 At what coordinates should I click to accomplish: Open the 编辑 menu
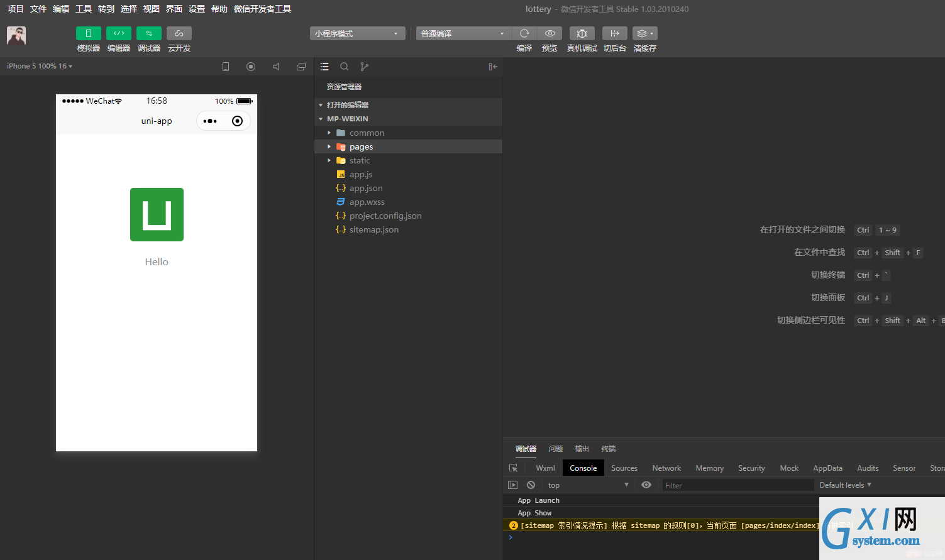61,9
